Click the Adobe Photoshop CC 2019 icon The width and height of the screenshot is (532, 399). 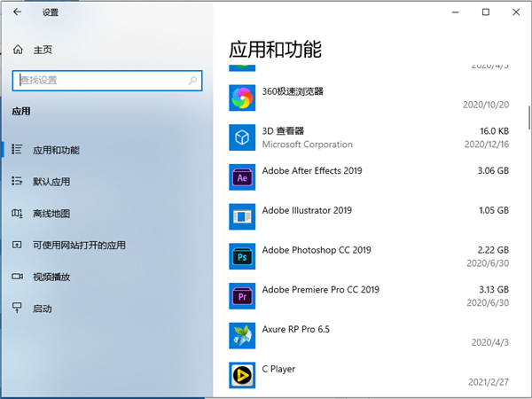[242, 256]
